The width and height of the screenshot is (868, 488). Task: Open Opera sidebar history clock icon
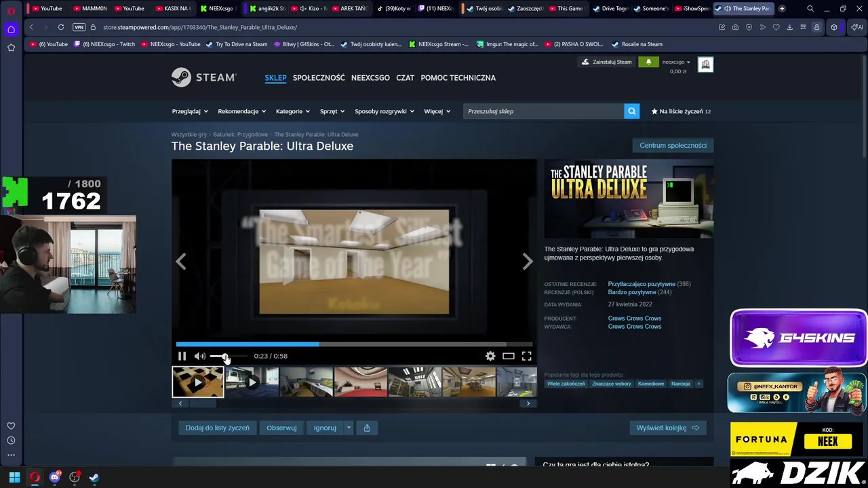pyautogui.click(x=11, y=441)
